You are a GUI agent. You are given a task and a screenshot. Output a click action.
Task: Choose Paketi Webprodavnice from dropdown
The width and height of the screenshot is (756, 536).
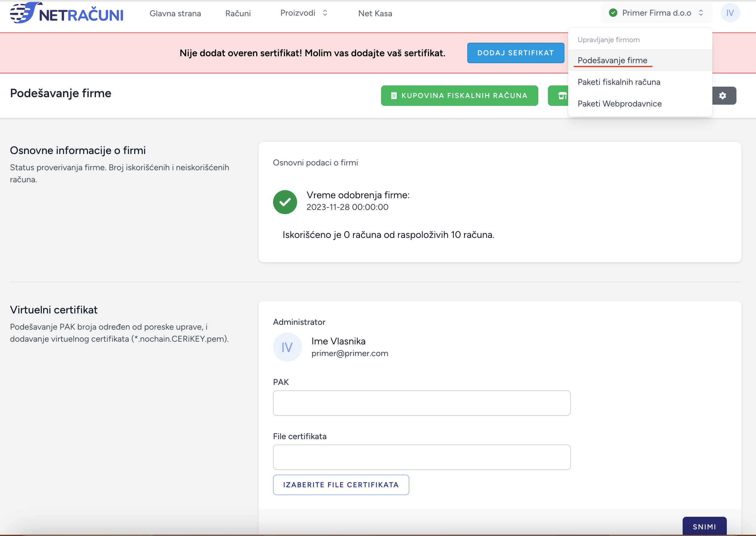tap(619, 104)
